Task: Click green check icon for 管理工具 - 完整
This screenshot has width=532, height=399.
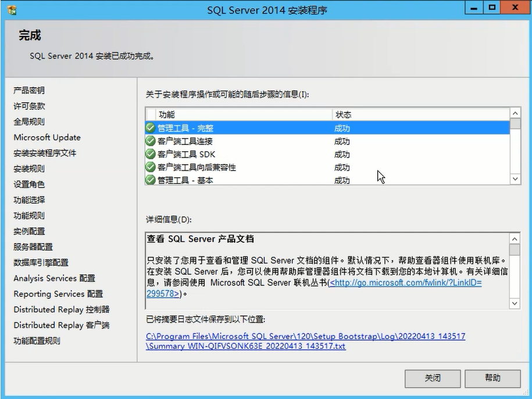Action: coord(151,128)
